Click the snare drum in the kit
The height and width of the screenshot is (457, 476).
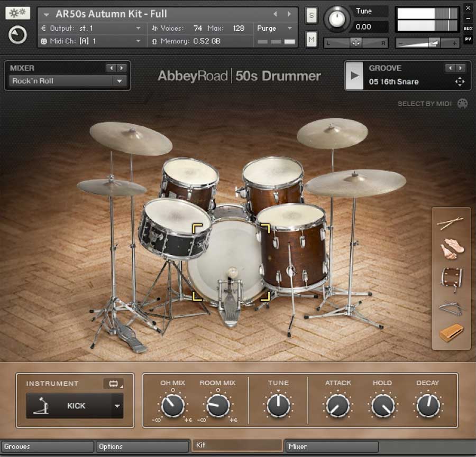click(x=176, y=230)
